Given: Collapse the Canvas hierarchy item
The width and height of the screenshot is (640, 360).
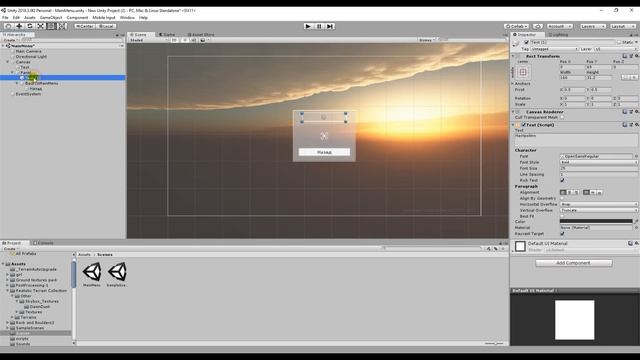Looking at the screenshot, I should click(x=8, y=62).
